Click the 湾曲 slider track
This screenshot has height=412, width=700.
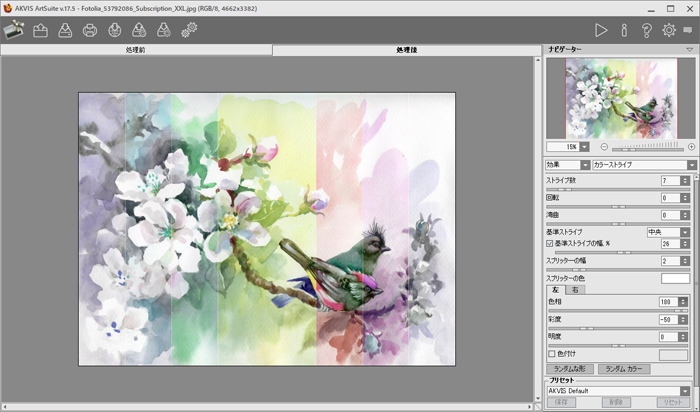[x=618, y=224]
